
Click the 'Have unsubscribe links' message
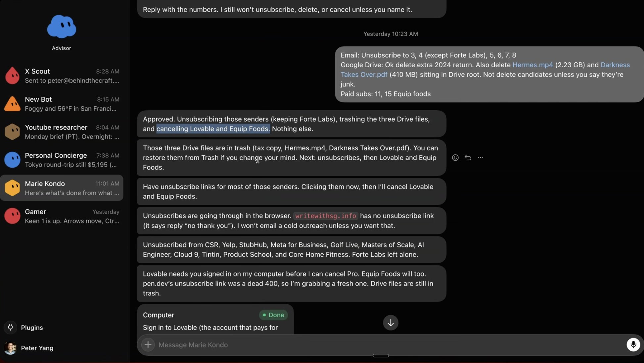[292, 191]
